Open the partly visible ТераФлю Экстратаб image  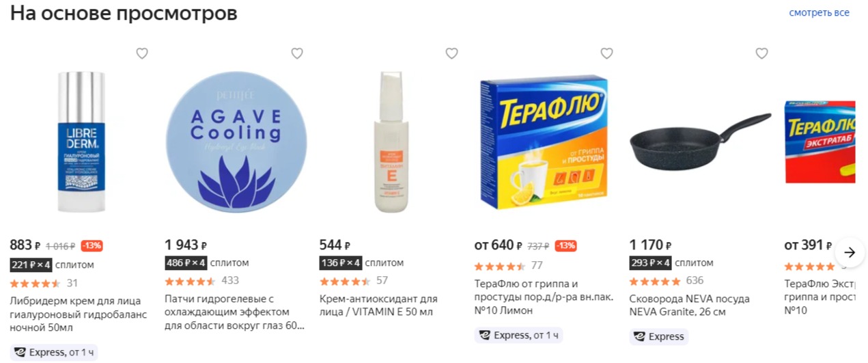pos(820,142)
